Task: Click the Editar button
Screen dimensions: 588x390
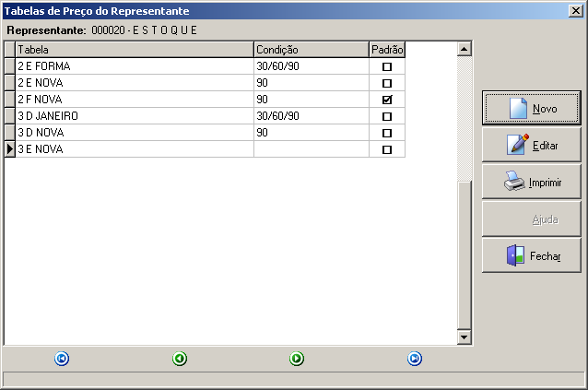Action: 532,145
